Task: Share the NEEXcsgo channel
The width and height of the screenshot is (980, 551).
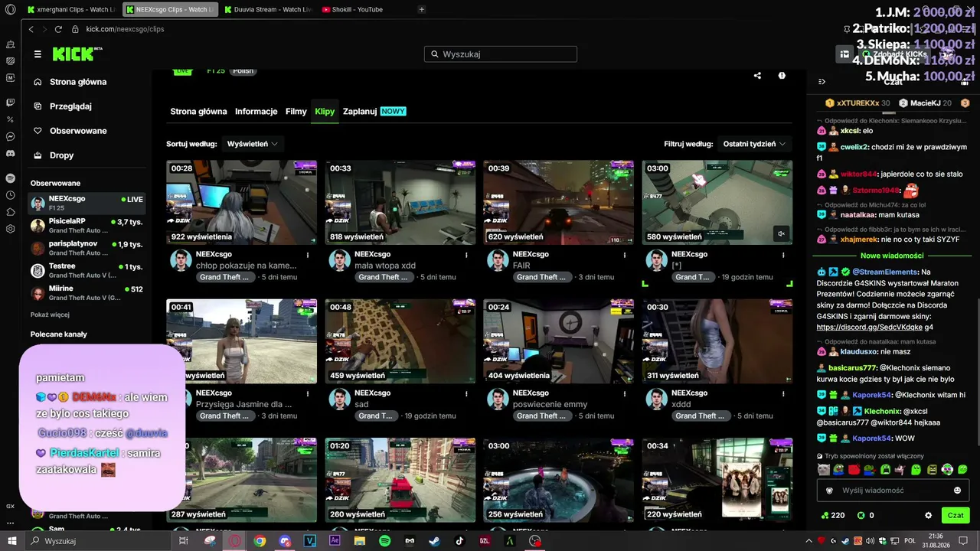Action: click(x=757, y=76)
